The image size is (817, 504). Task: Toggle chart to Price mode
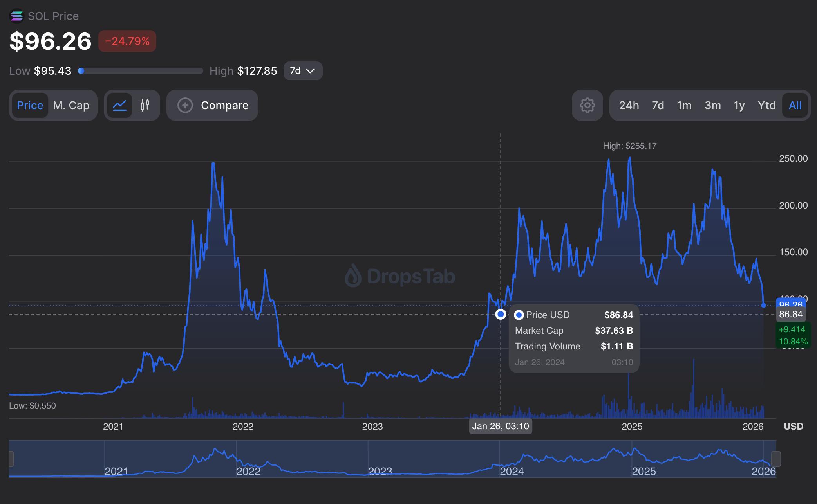click(30, 105)
